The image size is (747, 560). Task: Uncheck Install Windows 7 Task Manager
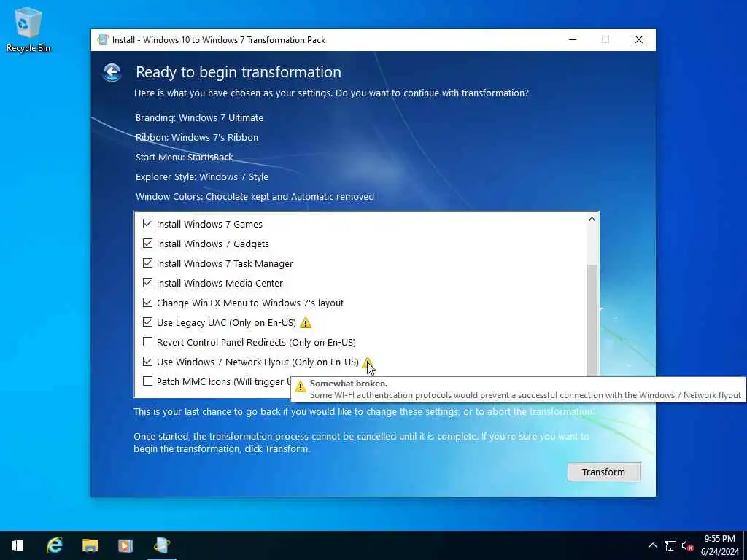click(147, 263)
